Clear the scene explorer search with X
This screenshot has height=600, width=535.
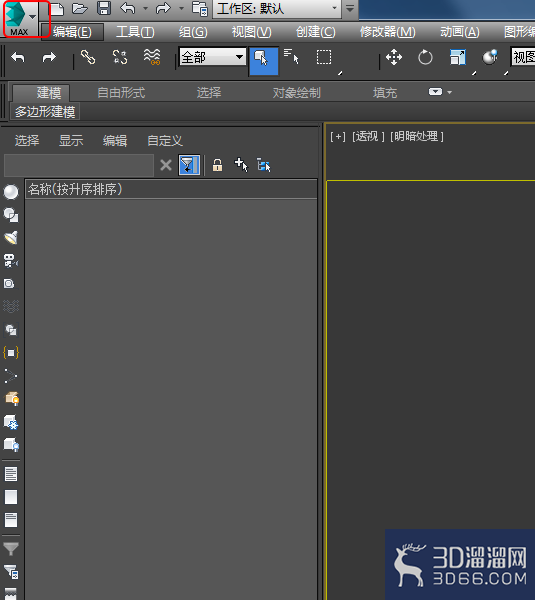pos(166,165)
